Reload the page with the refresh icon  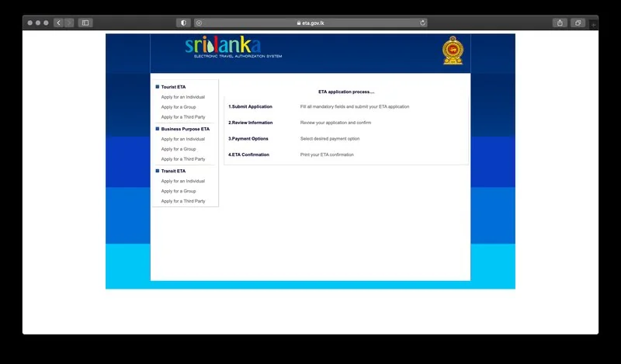[423, 23]
